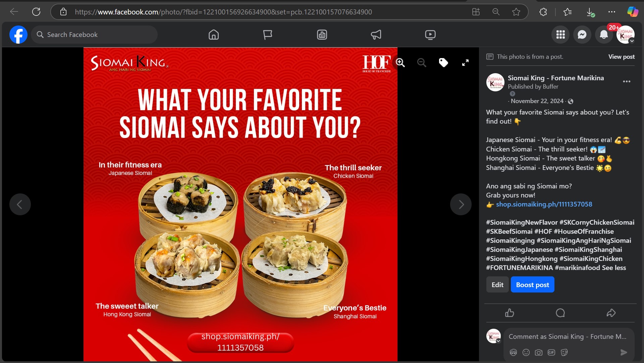Open browser settings and more menu
Viewport: 644px width, 363px height.
click(x=612, y=12)
